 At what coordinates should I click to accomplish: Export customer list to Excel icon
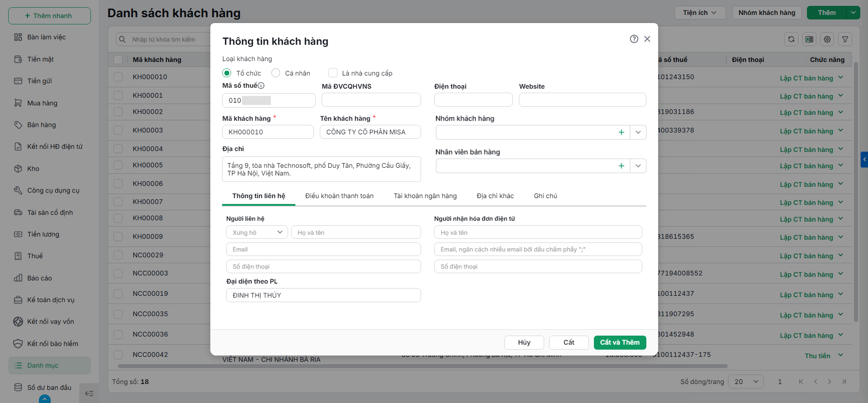pyautogui.click(x=809, y=39)
